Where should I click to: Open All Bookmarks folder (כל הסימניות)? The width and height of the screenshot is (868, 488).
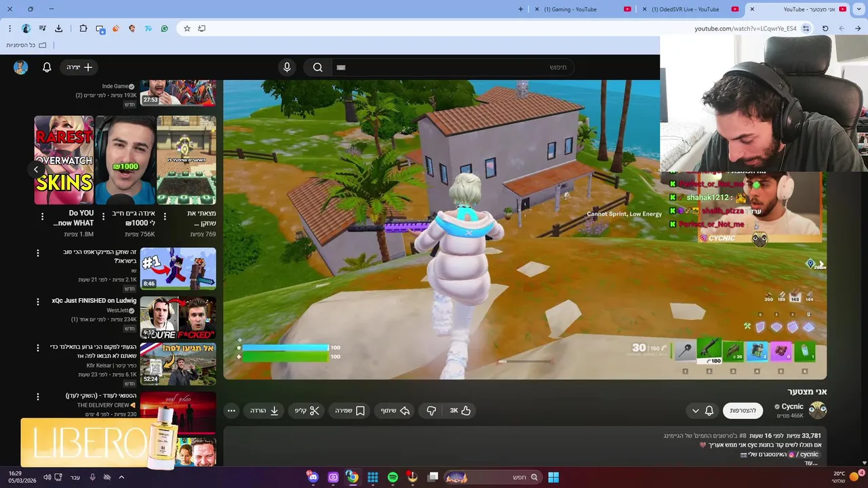click(x=26, y=45)
